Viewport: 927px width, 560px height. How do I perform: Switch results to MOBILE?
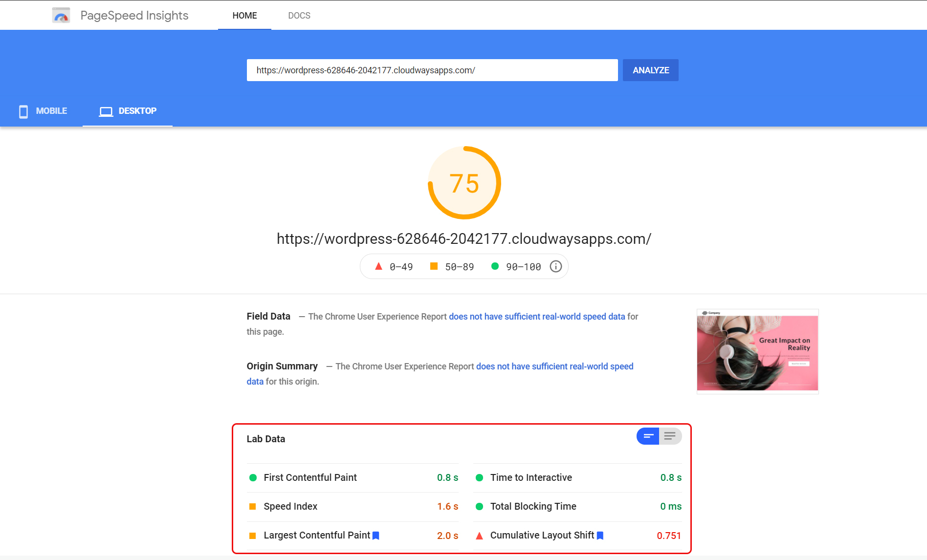(x=51, y=111)
